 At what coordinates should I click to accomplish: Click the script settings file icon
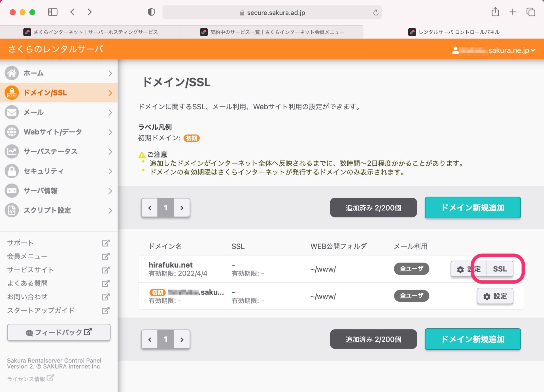click(12, 210)
